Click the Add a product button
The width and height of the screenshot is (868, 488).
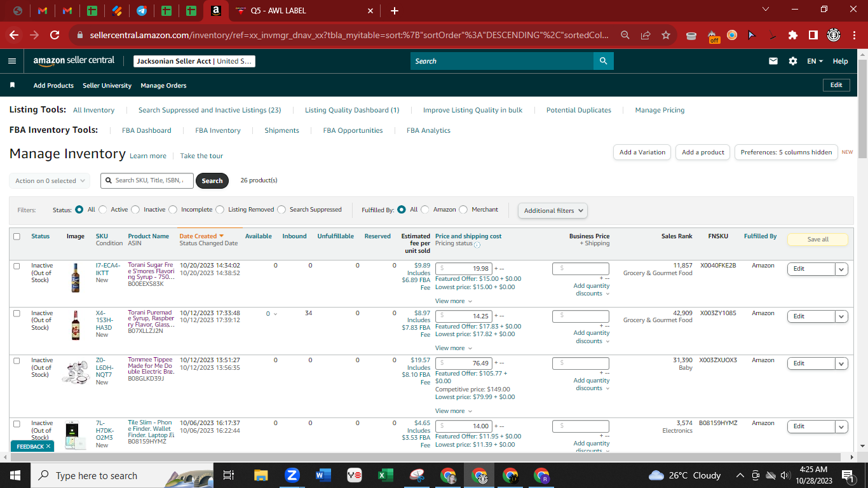tap(703, 152)
